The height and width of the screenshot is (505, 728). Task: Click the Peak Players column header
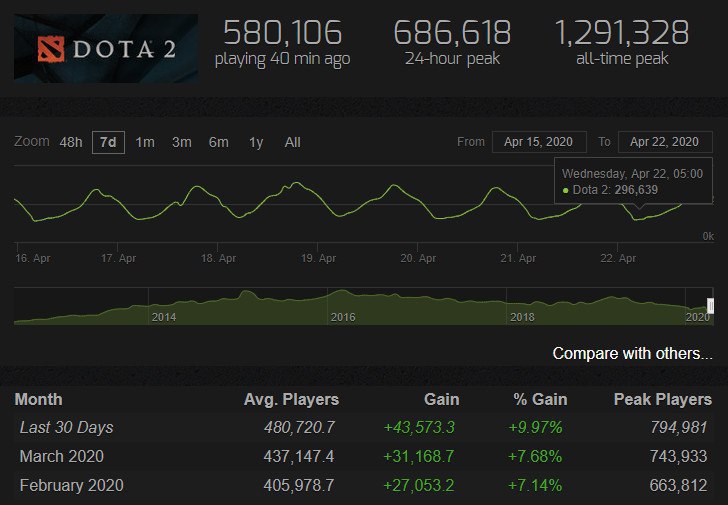pos(663,400)
